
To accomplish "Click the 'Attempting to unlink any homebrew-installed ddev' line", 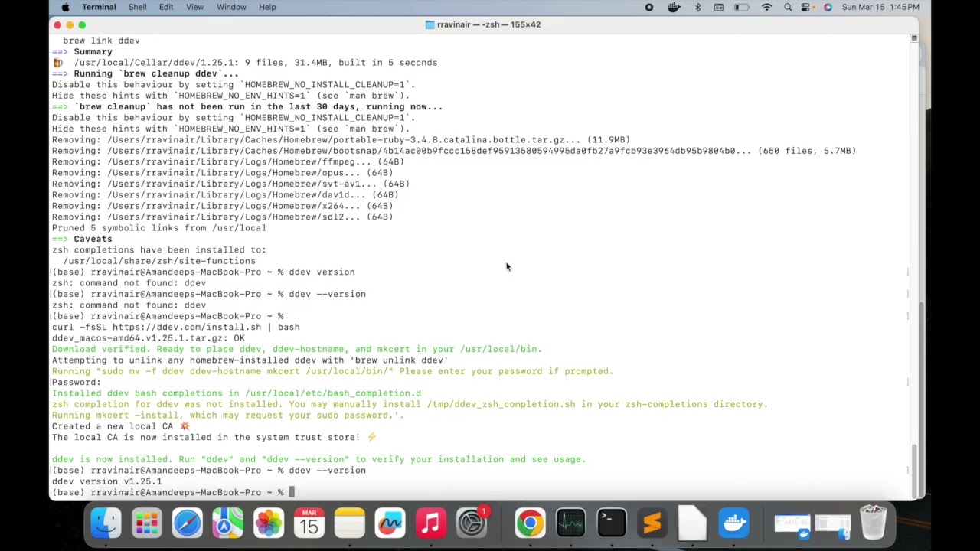I will point(250,360).
